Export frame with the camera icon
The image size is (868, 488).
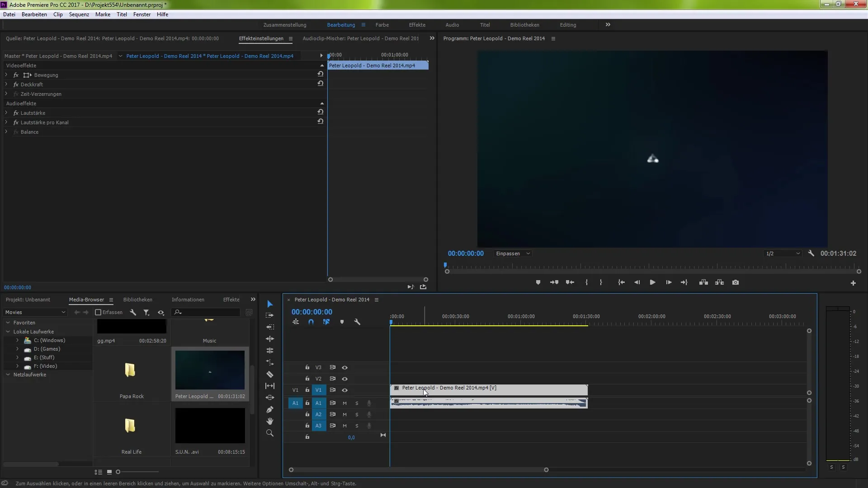pos(736,282)
